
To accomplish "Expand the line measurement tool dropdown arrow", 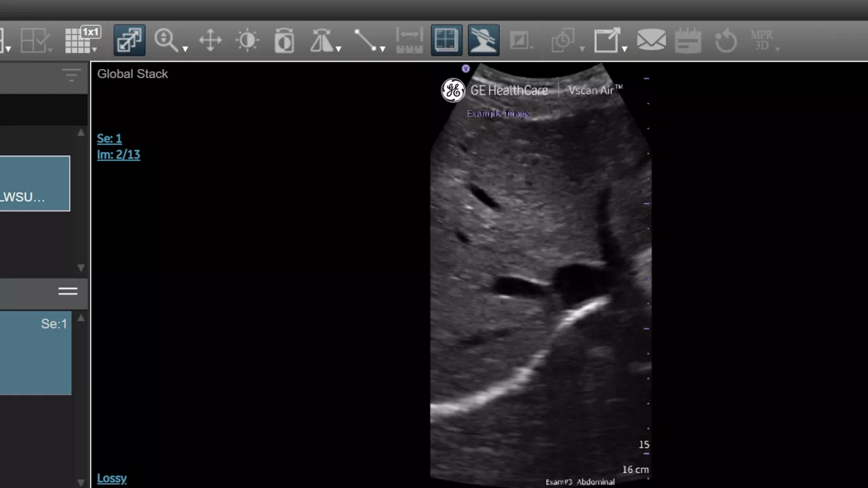I will pyautogui.click(x=382, y=49).
